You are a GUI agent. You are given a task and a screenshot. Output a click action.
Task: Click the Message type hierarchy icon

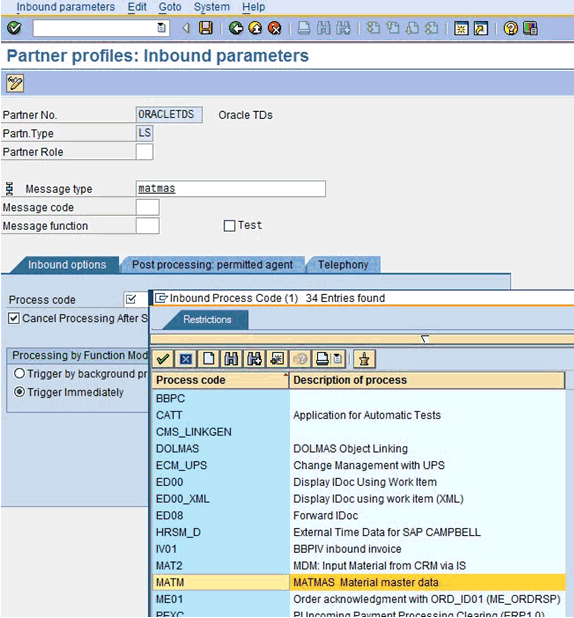click(x=10, y=189)
